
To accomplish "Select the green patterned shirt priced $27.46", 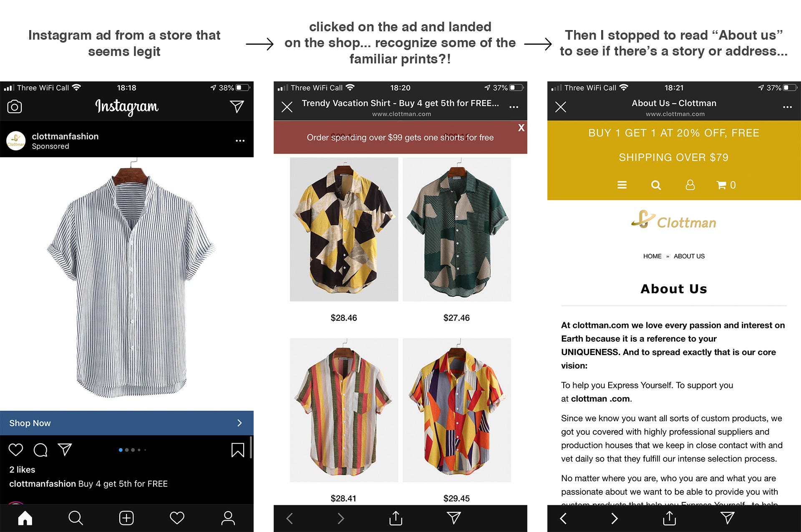I will (x=456, y=229).
